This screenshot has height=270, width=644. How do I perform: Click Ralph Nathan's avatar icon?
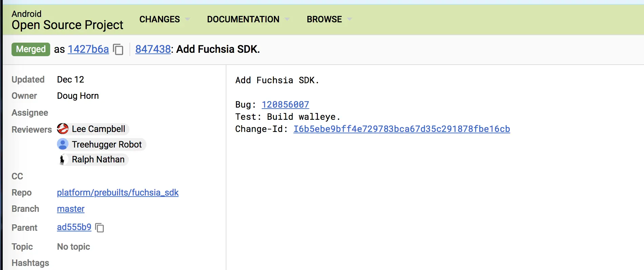[x=62, y=159]
